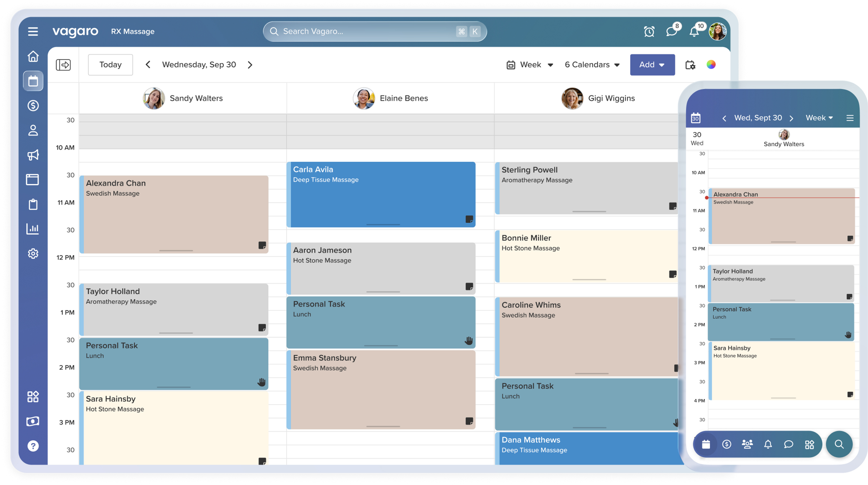Image resolution: width=868 pixels, height=485 pixels.
Task: Open the bar chart sidebar icon
Action: (x=33, y=229)
